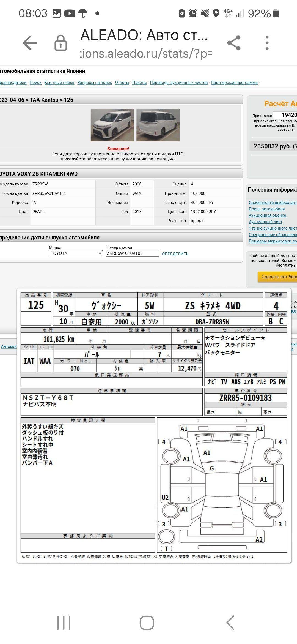The width and height of the screenshot is (297, 644).
Task: Open Специальные обозначения sidebar link
Action: 273,235
